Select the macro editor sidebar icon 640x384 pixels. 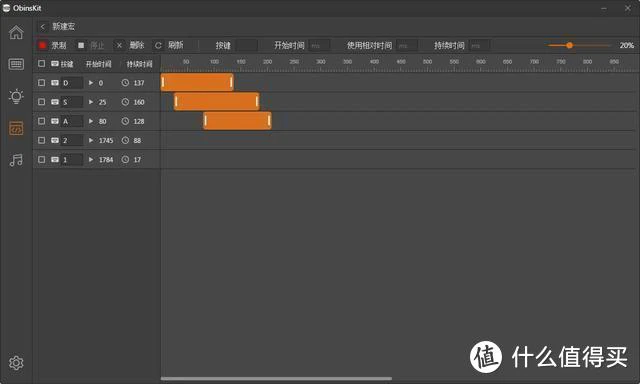tap(16, 128)
